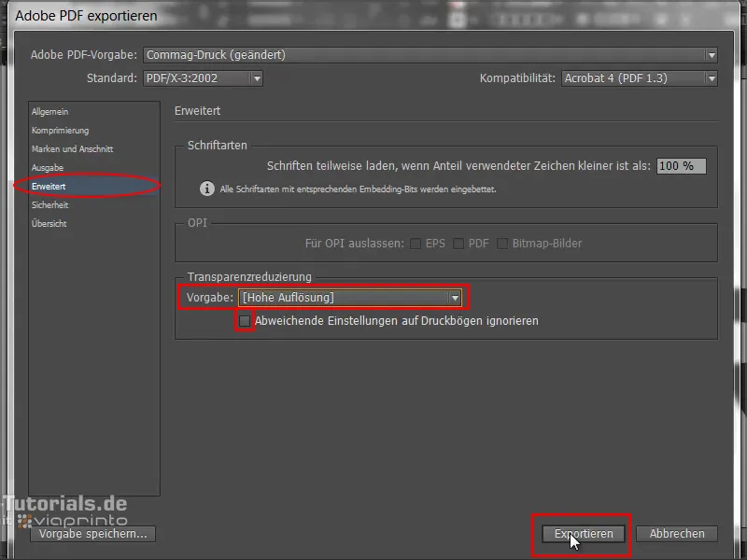The width and height of the screenshot is (747, 560).
Task: Click the font subset percentage field
Action: 682,166
